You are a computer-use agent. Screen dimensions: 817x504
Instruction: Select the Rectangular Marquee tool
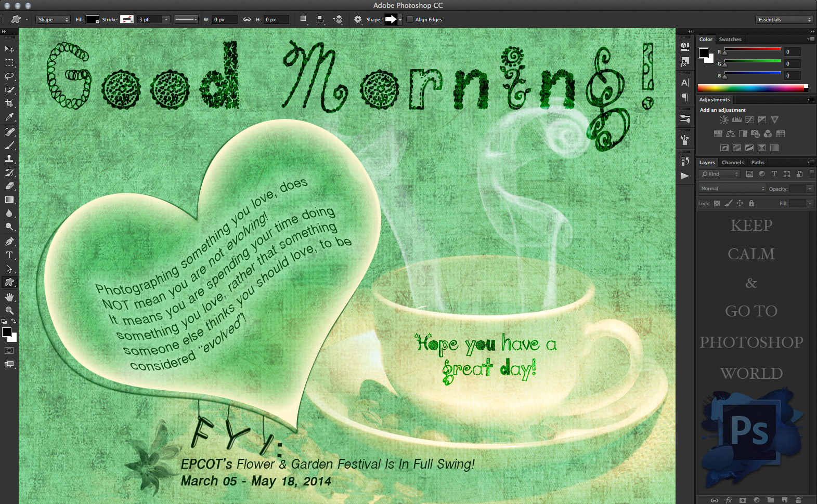[9, 63]
